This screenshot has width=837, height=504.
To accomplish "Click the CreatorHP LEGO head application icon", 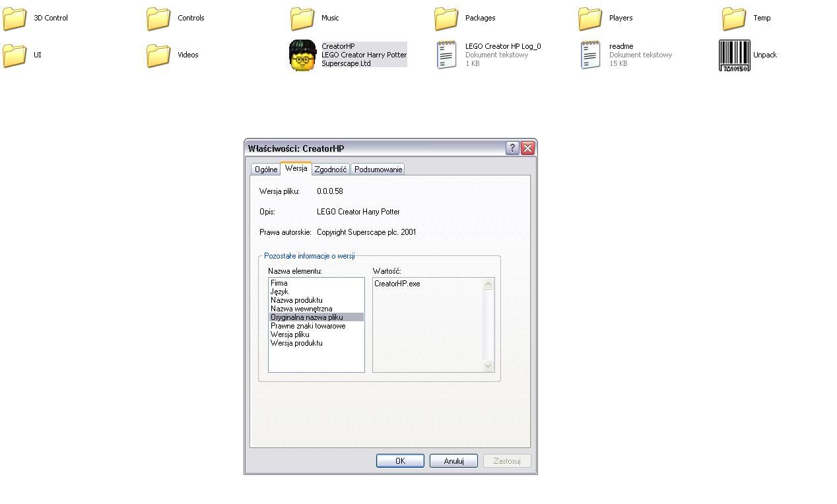I will pos(302,55).
